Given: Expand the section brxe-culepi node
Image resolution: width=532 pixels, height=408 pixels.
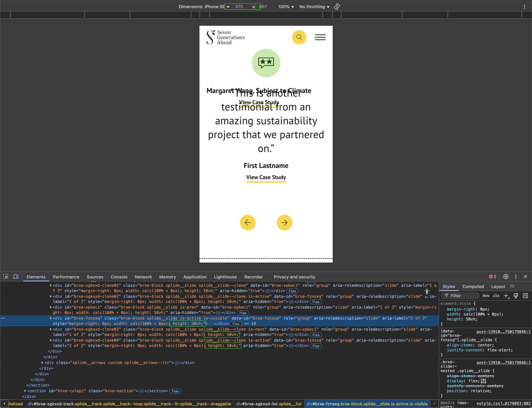Looking at the screenshot, I should click(x=25, y=391).
